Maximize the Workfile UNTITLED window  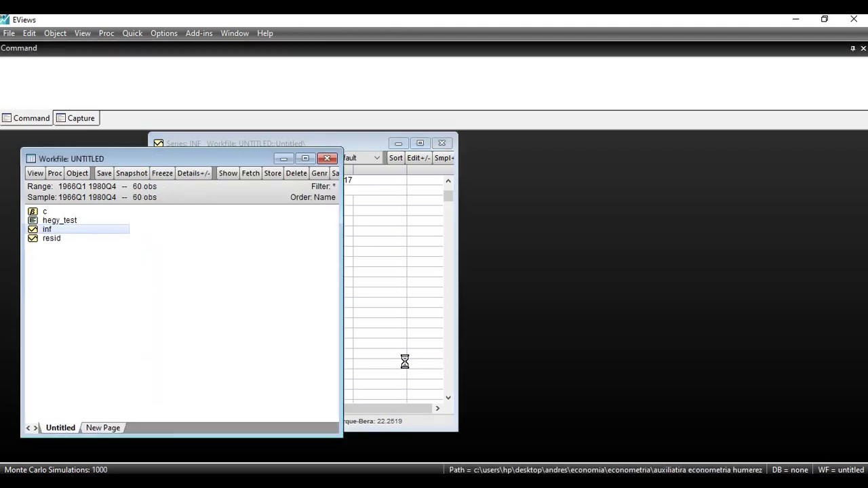click(305, 159)
